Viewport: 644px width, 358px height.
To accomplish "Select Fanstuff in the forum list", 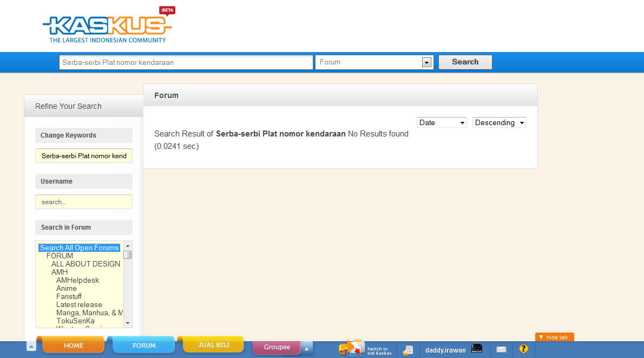I will coord(69,296).
